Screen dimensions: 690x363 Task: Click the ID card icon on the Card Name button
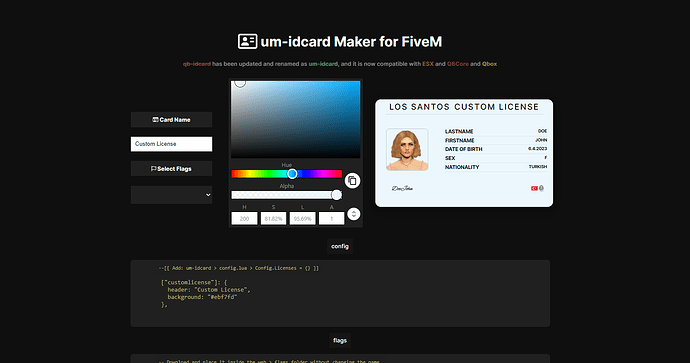pyautogui.click(x=155, y=120)
